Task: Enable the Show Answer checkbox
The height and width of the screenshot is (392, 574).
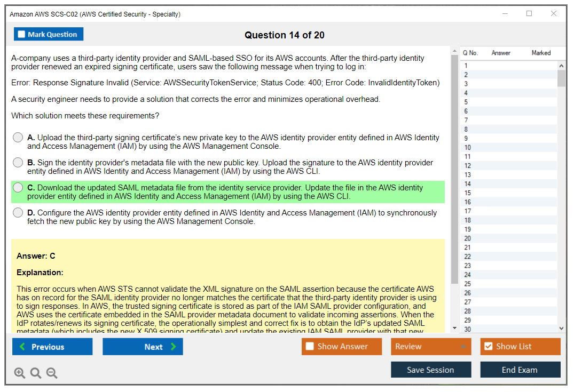Action: point(310,347)
